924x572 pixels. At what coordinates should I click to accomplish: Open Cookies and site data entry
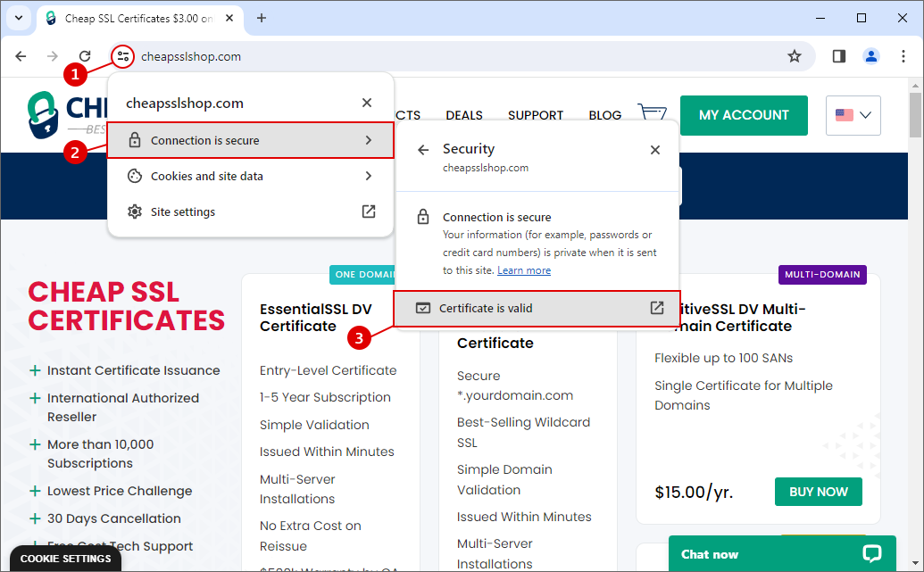click(251, 176)
